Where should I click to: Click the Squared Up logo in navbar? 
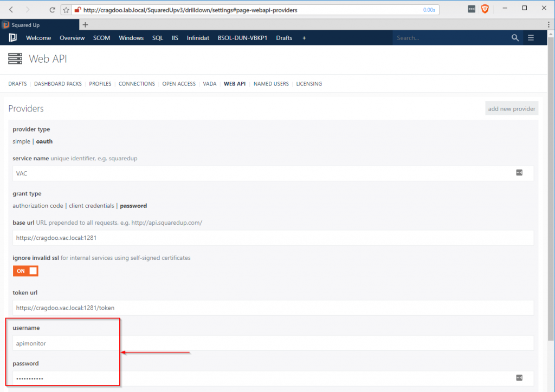click(x=13, y=37)
